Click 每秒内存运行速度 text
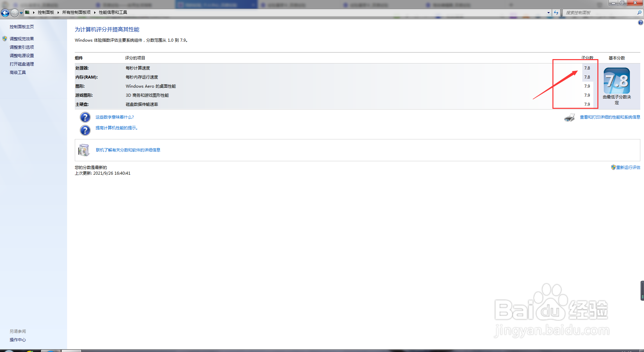This screenshot has height=352, width=644. click(142, 77)
